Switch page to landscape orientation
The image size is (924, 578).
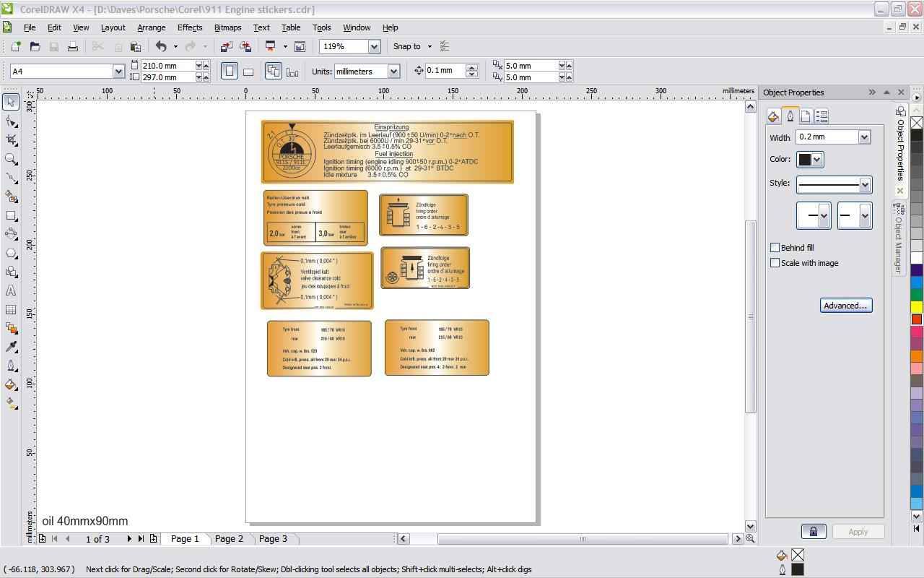248,72
